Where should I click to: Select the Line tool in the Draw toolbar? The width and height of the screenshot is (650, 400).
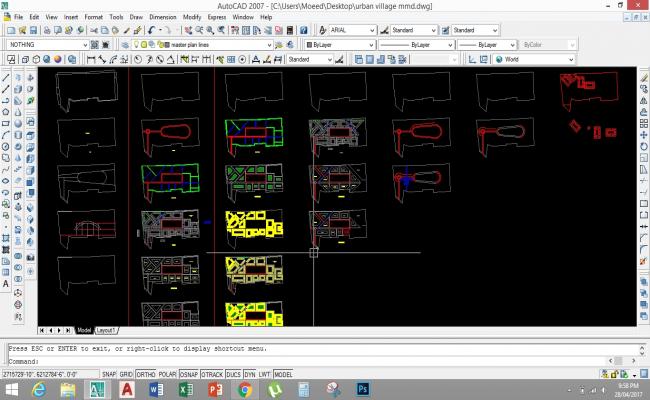pos(6,77)
